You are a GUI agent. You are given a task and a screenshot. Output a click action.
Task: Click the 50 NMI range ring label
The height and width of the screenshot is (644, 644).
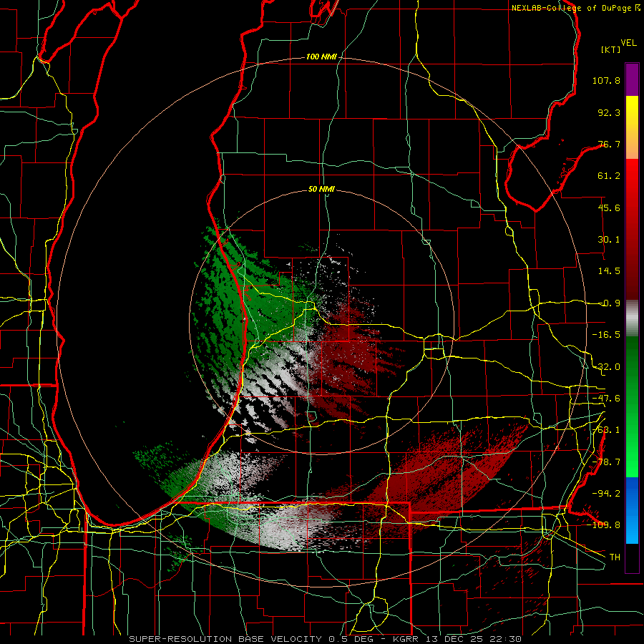click(321, 189)
